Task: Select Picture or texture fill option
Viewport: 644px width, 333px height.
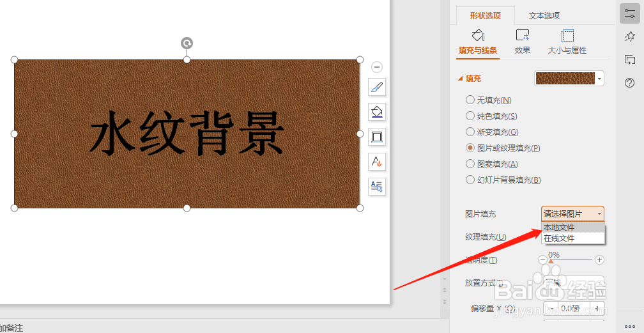Action: point(470,148)
